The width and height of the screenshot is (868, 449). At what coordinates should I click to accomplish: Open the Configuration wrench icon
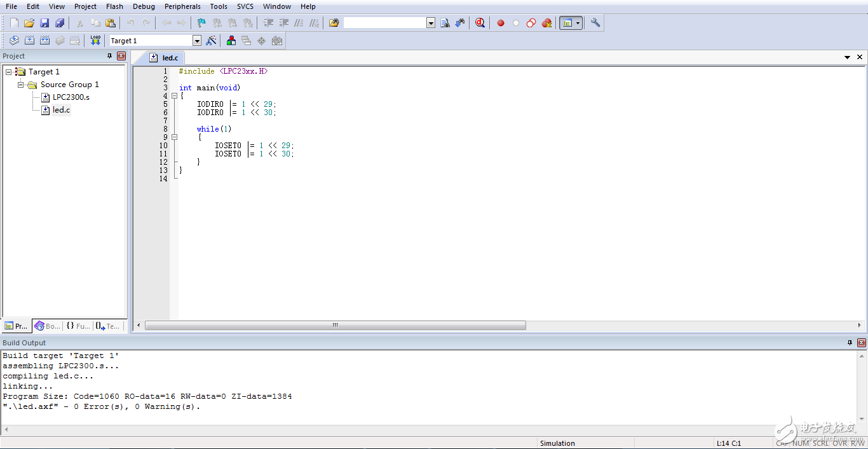point(595,23)
